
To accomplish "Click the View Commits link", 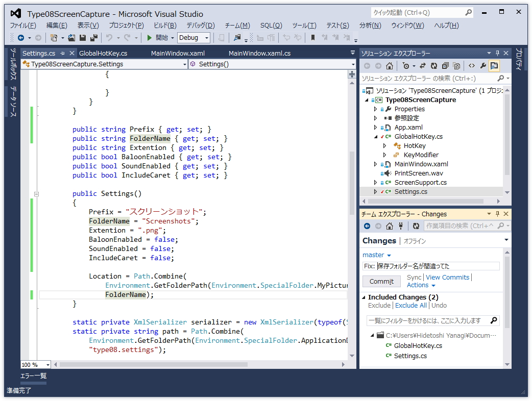I will [x=447, y=278].
